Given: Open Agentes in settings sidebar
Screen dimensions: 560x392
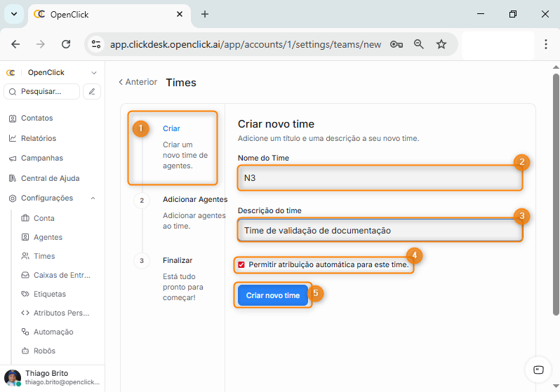Looking at the screenshot, I should coord(48,237).
